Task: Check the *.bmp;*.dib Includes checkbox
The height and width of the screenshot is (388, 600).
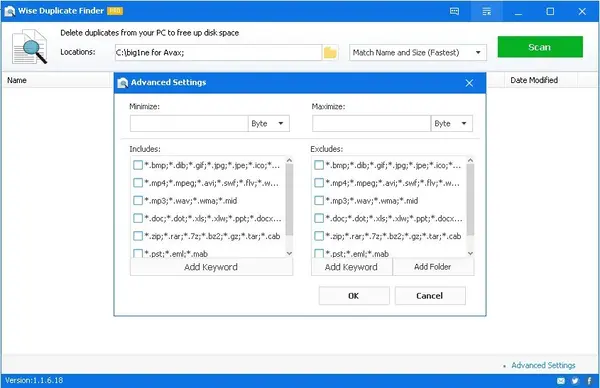Action: (x=138, y=165)
